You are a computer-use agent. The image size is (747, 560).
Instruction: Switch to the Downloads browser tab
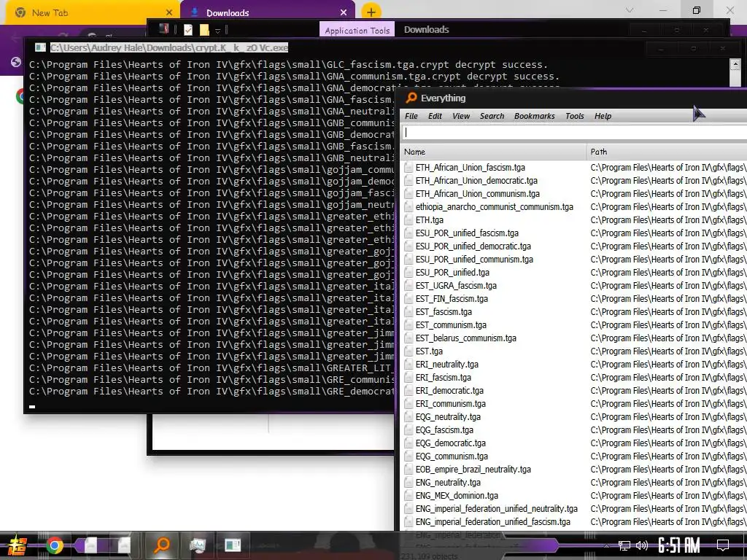[268, 13]
